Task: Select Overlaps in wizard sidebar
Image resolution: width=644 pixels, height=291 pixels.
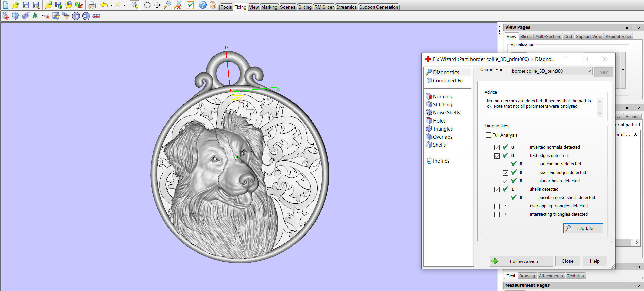Action: click(x=442, y=137)
